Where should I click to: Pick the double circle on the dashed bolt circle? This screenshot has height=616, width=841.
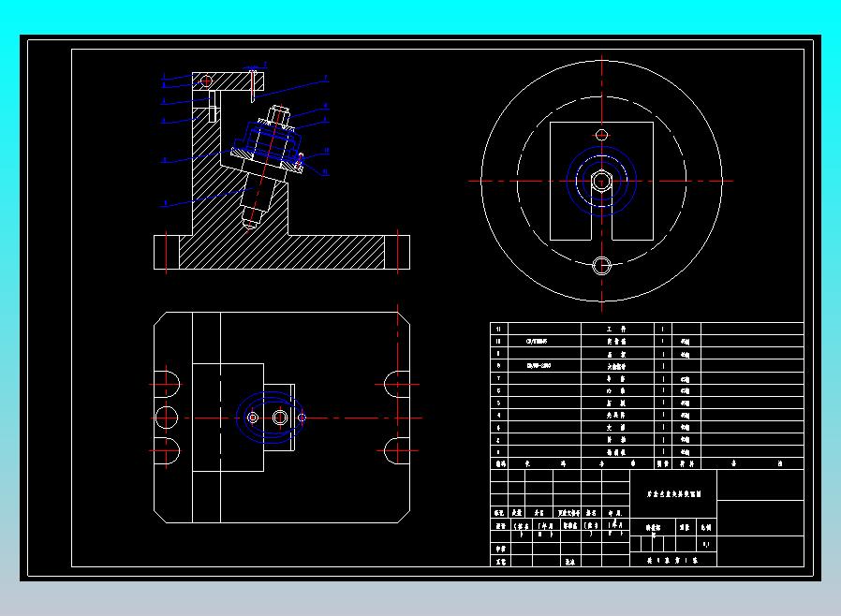601,265
